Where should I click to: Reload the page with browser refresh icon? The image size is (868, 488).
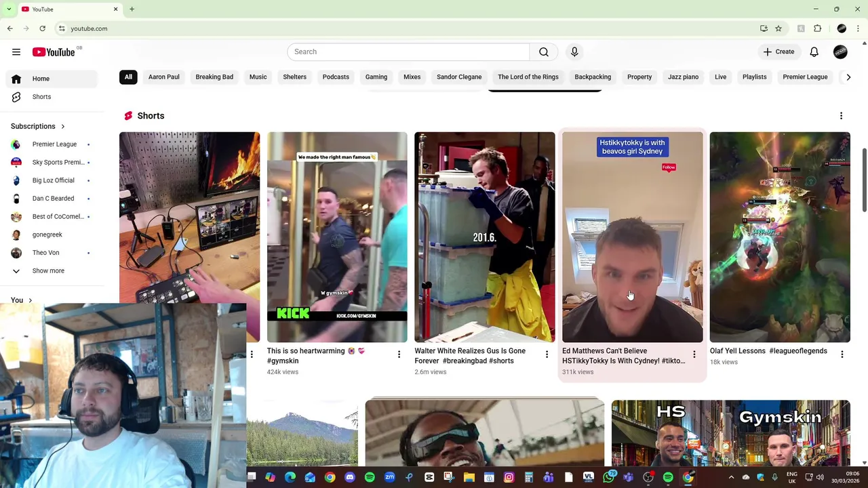[42, 28]
